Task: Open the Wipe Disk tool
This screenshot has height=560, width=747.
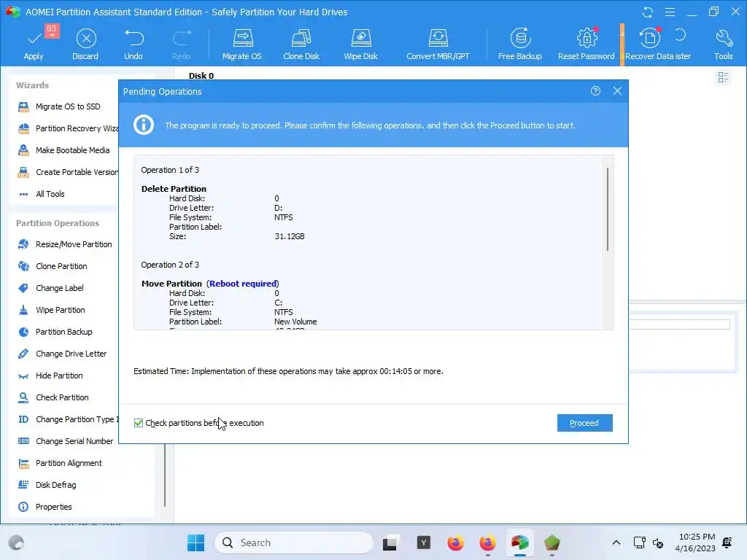Action: click(360, 44)
